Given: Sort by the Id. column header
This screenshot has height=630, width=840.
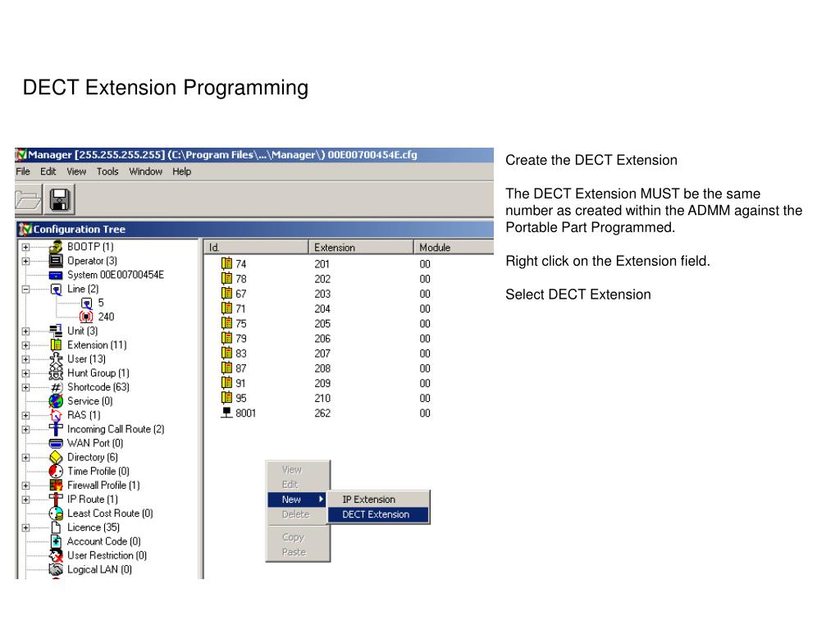Looking at the screenshot, I should point(256,248).
